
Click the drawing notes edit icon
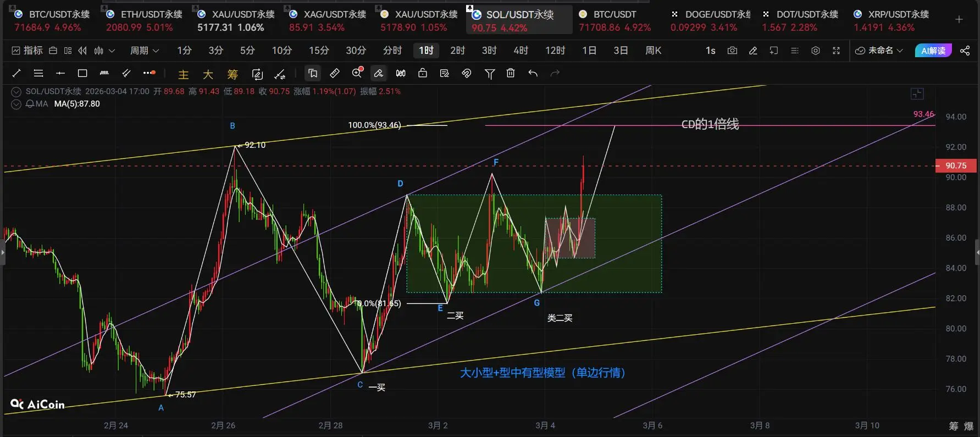[445, 73]
